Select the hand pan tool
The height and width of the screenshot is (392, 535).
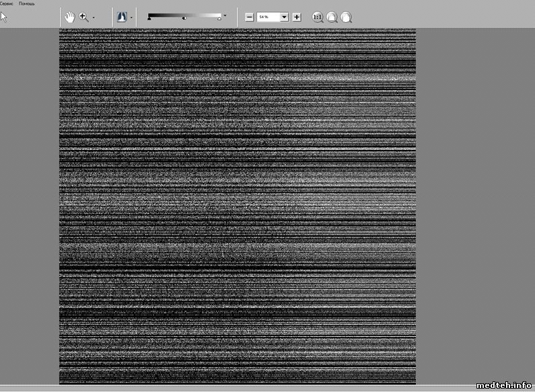tap(69, 17)
